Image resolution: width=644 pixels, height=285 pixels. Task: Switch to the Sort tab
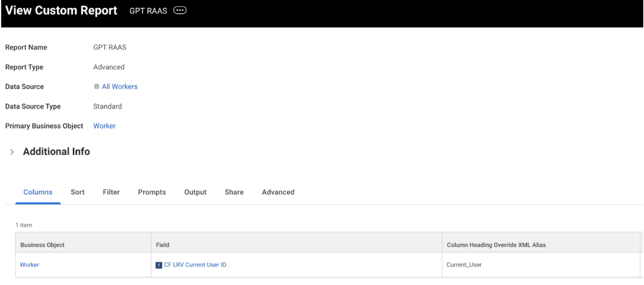(x=77, y=192)
